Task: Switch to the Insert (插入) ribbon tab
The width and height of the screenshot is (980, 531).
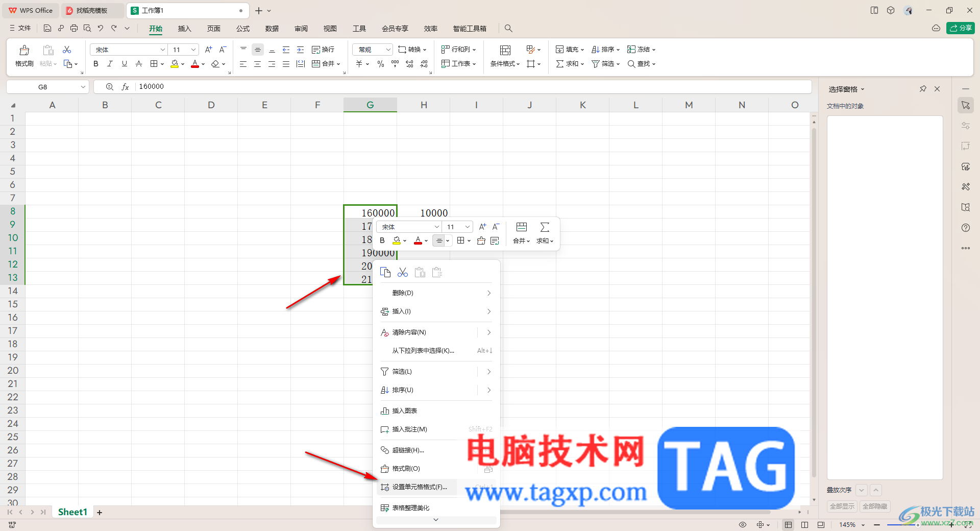Action: tap(184, 29)
